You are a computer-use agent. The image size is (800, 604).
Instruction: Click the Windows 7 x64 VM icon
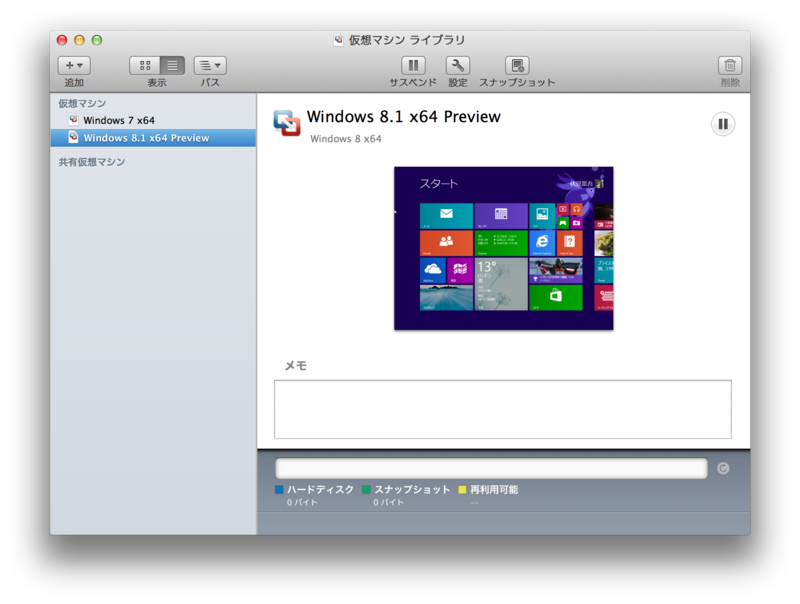73,120
